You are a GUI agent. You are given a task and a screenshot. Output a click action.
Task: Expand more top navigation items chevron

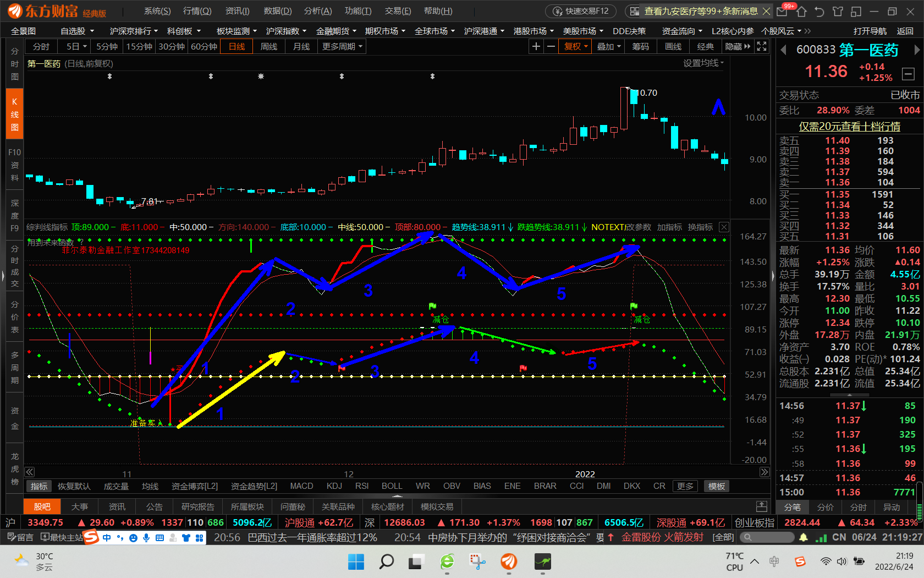807,31
